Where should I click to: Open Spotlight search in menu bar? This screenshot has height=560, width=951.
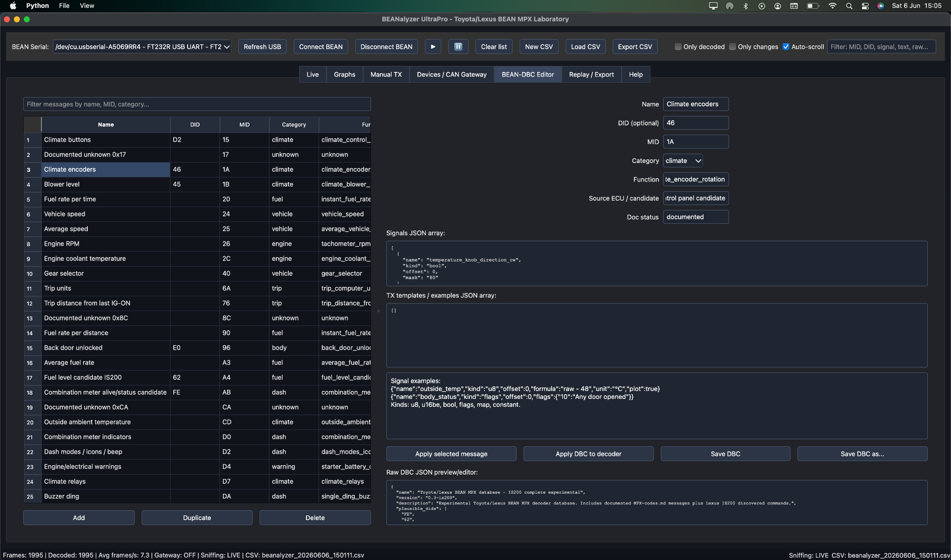coord(849,6)
